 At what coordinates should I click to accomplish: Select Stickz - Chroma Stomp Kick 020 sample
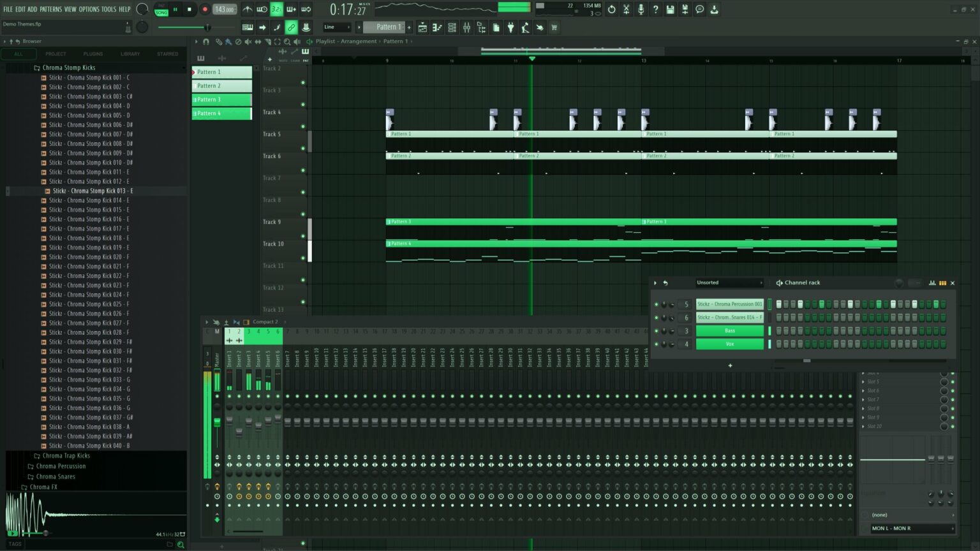(x=89, y=257)
